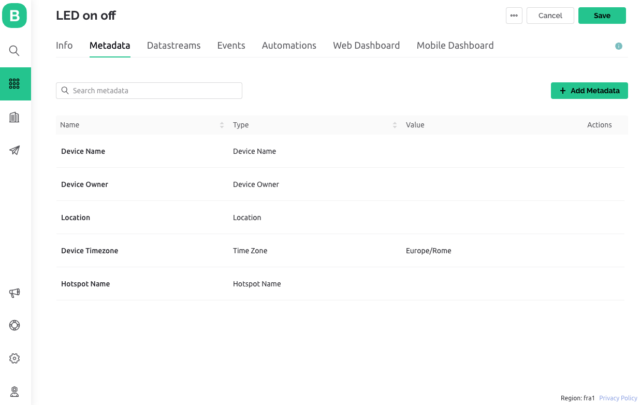Viewport: 640px width, 405px height.
Task: Click the Add Metadata button
Action: coord(589,91)
